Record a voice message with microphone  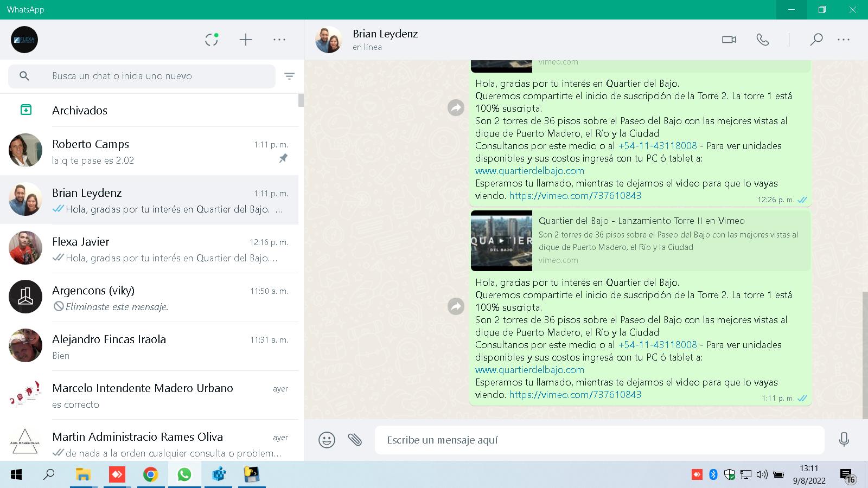(x=844, y=439)
